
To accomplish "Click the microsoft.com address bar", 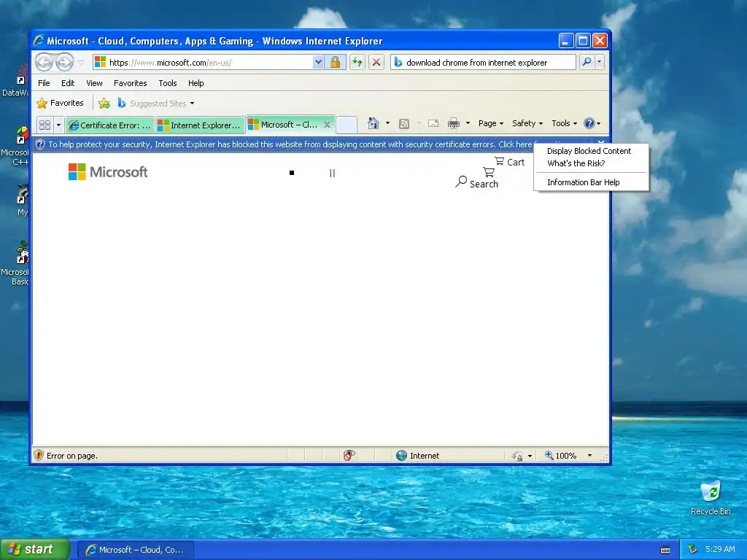I will [x=203, y=63].
